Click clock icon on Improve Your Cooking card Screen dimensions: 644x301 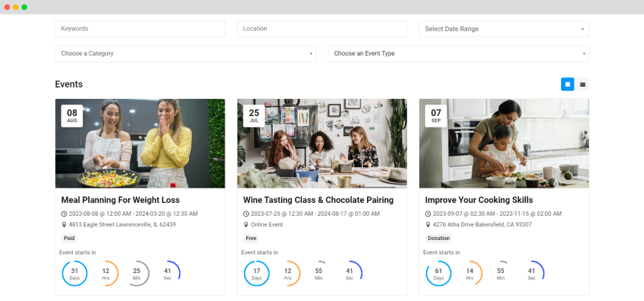tap(428, 214)
